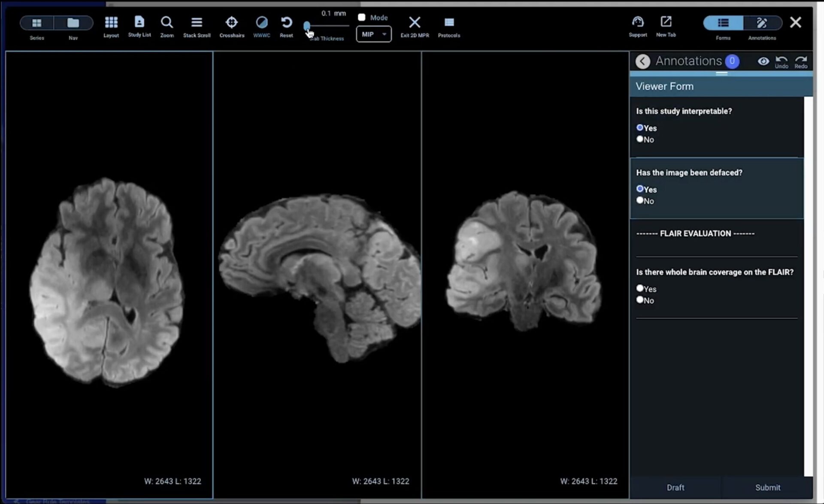The image size is (824, 504).
Task: Switch to the Annotations tab
Action: 762,23
